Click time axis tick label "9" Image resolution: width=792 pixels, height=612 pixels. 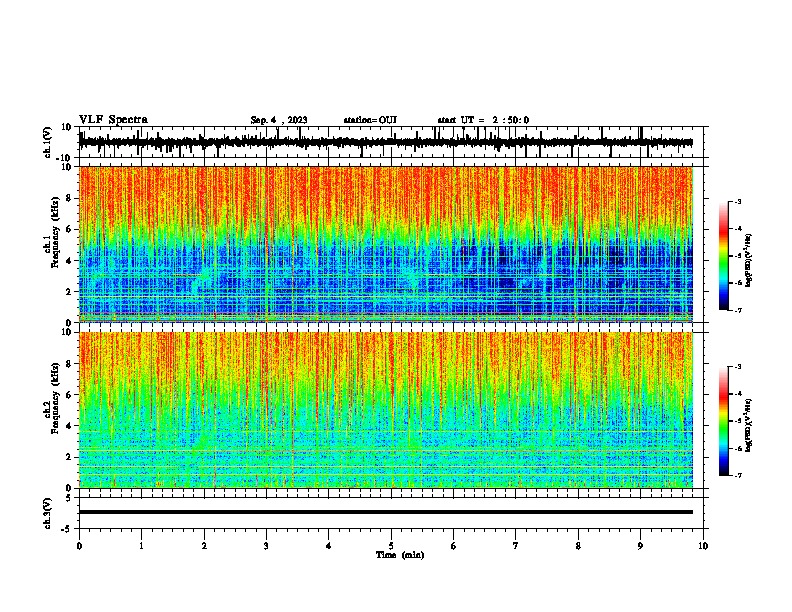(640, 546)
